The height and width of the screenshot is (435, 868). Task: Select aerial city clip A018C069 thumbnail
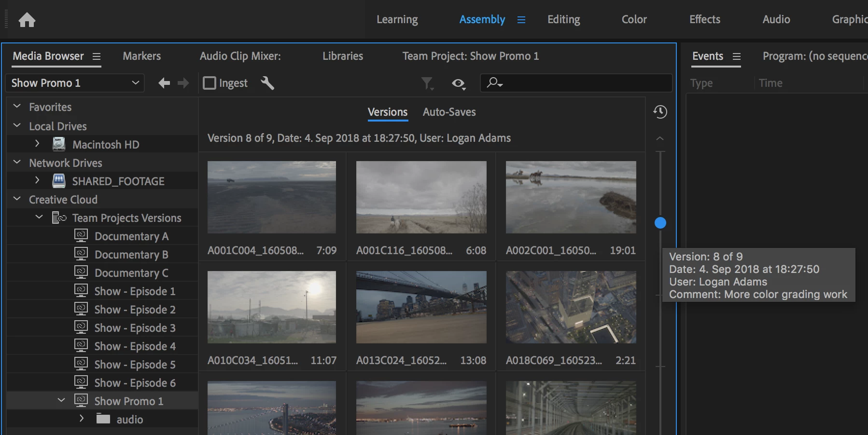(x=571, y=307)
